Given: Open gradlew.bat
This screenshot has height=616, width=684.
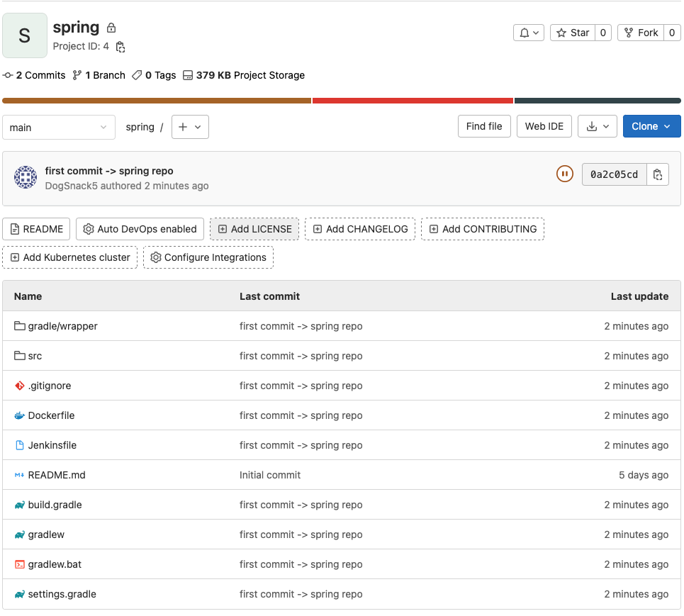Looking at the screenshot, I should pyautogui.click(x=55, y=564).
